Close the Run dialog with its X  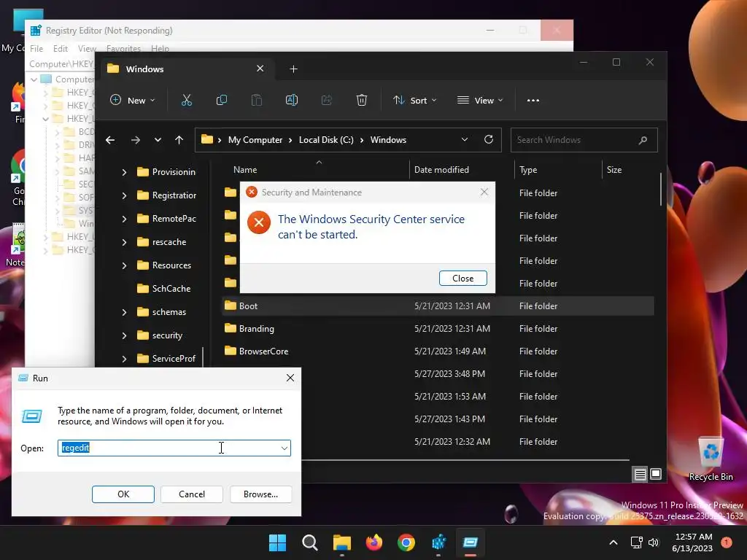point(290,378)
